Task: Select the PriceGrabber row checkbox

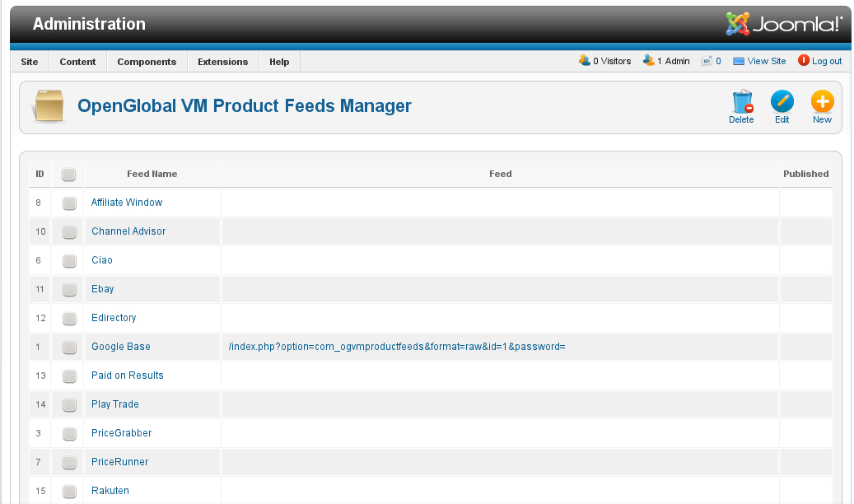Action: click(x=69, y=434)
